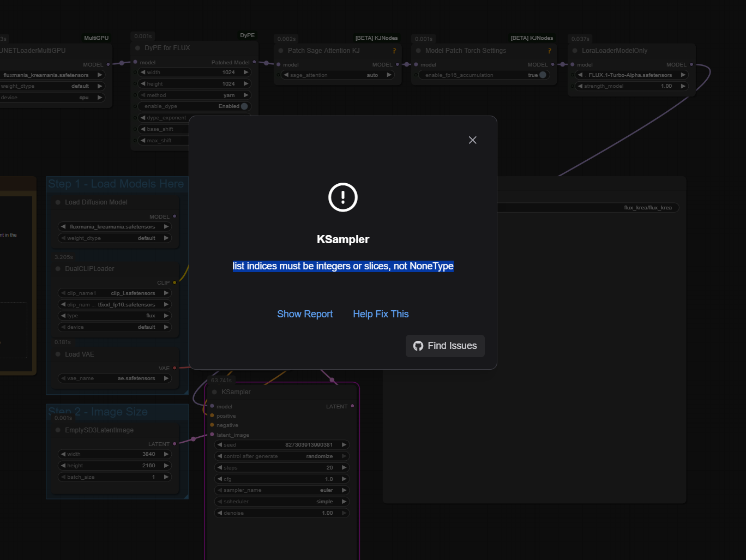The width and height of the screenshot is (746, 560).
Task: Collapse the Model Patch Torch Settings node
Action: click(419, 51)
